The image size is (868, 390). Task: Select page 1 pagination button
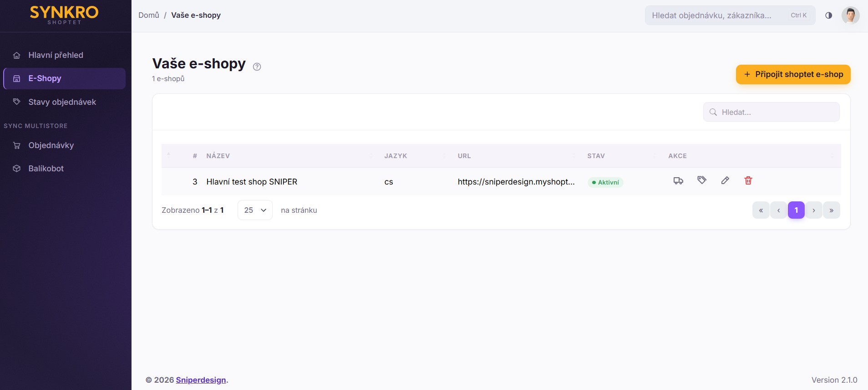point(797,210)
